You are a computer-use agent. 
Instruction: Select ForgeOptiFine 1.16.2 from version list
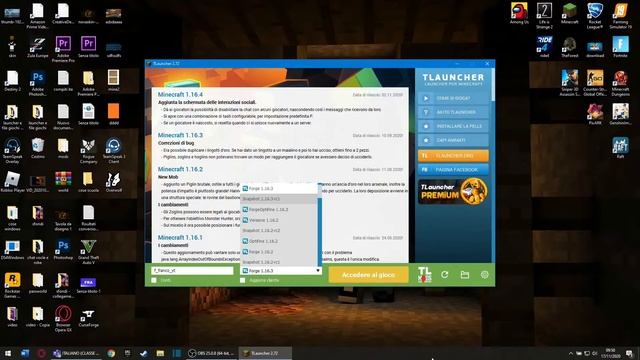(279, 209)
